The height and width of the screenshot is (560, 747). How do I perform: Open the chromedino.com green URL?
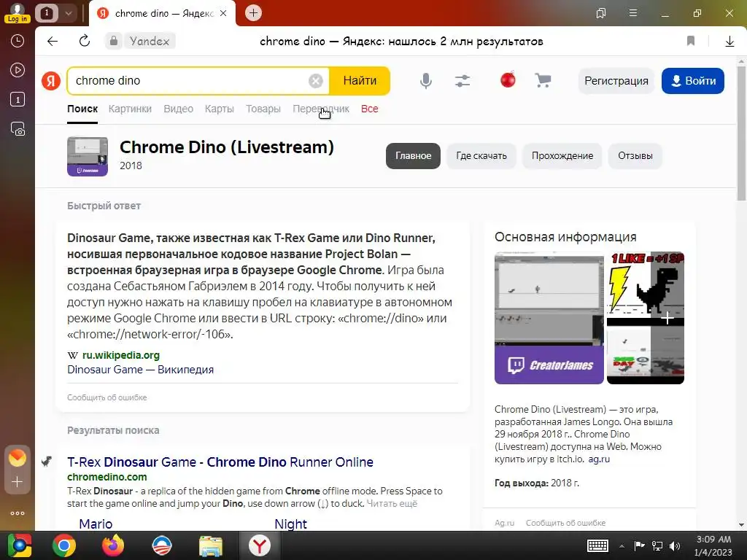(107, 477)
